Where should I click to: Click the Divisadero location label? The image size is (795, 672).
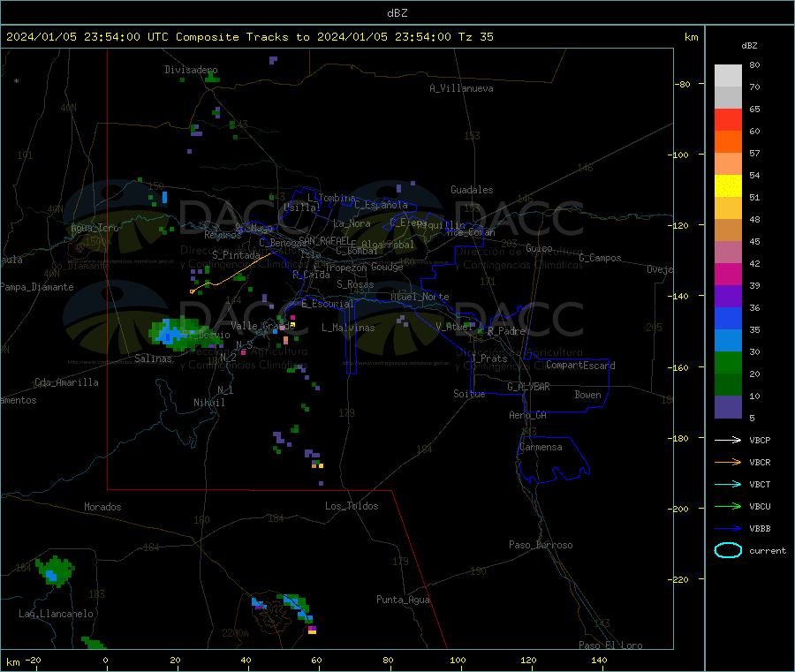point(191,70)
